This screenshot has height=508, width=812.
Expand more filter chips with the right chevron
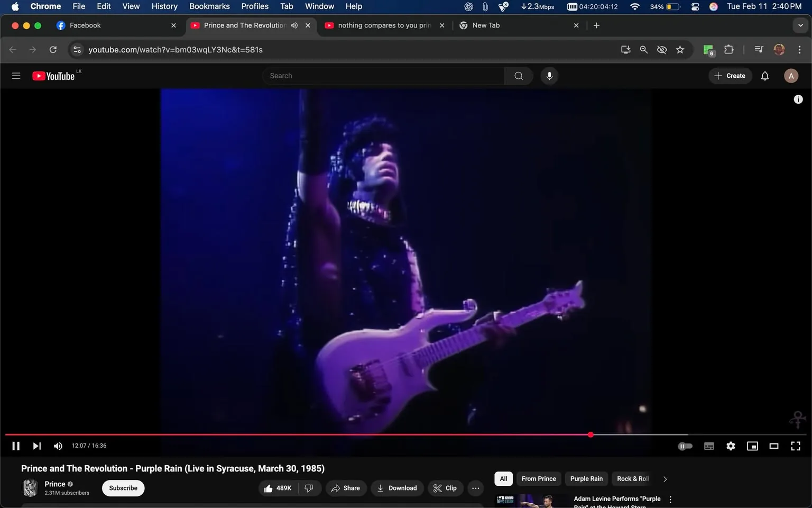(665, 478)
